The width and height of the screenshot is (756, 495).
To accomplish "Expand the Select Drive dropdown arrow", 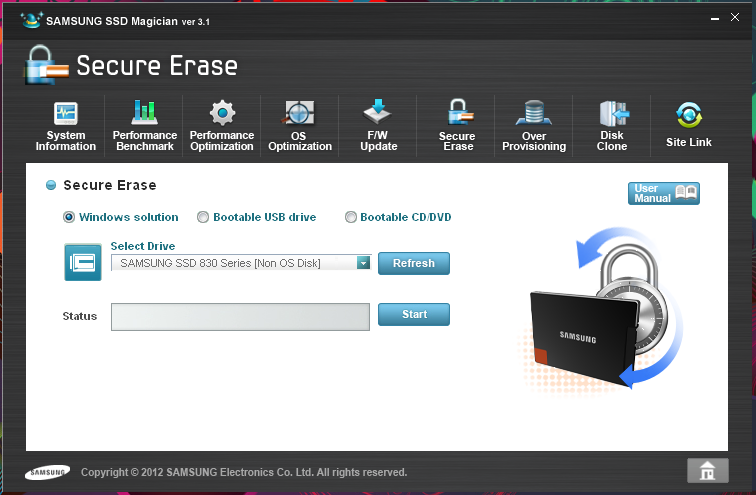I will coord(364,263).
